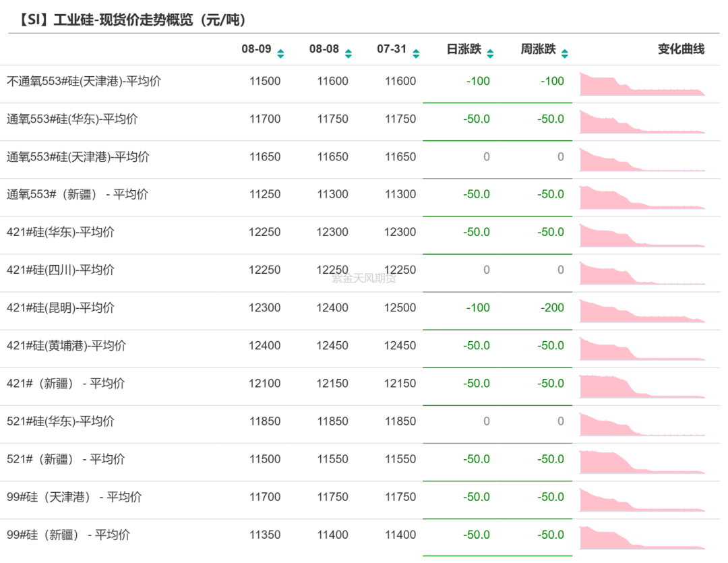Open trend chart for 99#硅（天津港）

(642, 500)
